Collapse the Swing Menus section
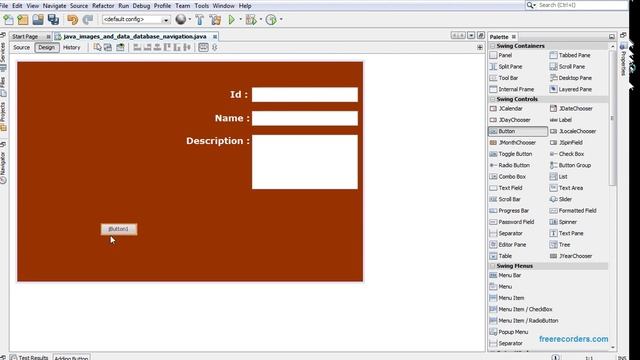 (x=492, y=266)
